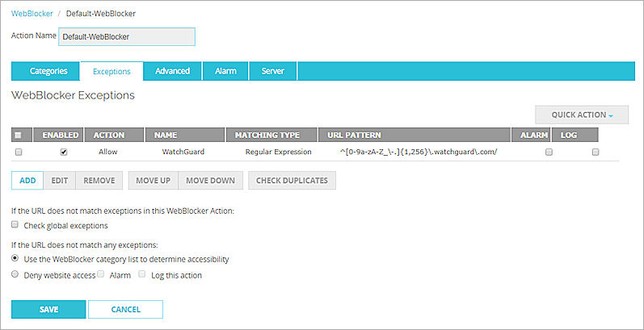
Task: Click the Check Duplicates button
Action: coord(292,181)
